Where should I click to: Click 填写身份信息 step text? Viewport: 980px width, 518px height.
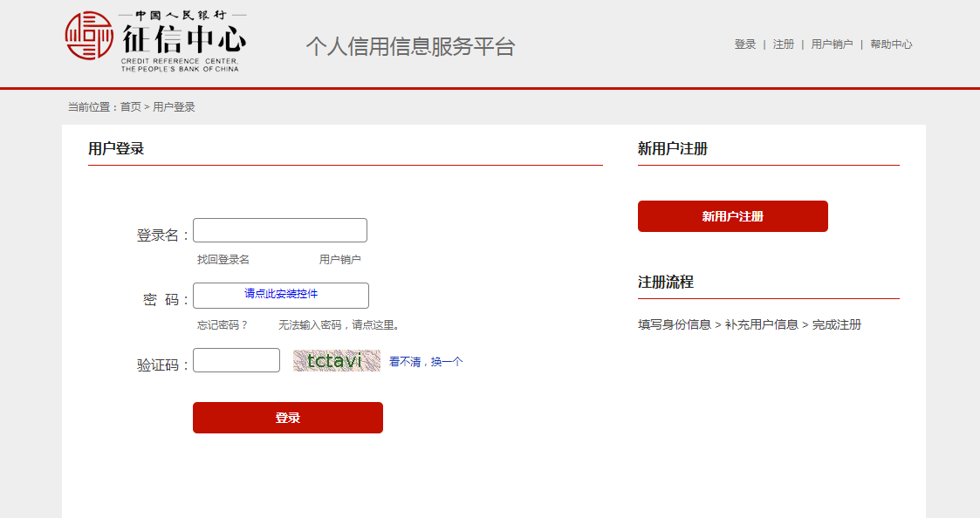(x=675, y=325)
